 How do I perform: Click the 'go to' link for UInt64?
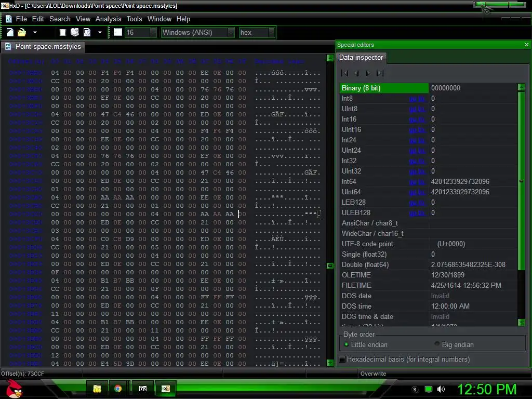417,192
